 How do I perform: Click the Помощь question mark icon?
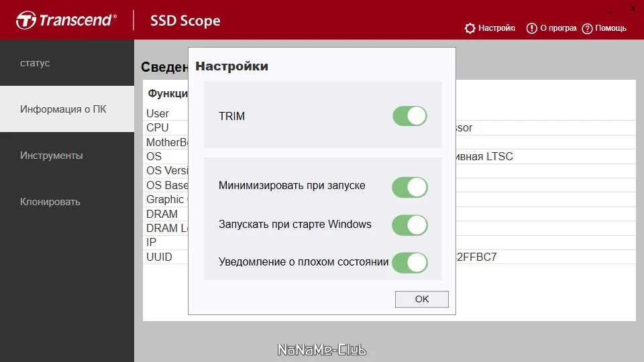click(x=588, y=28)
